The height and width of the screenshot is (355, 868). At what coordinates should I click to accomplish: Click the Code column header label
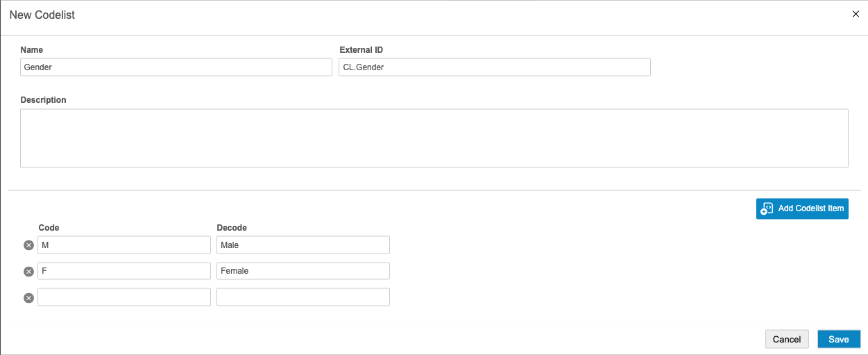(49, 228)
